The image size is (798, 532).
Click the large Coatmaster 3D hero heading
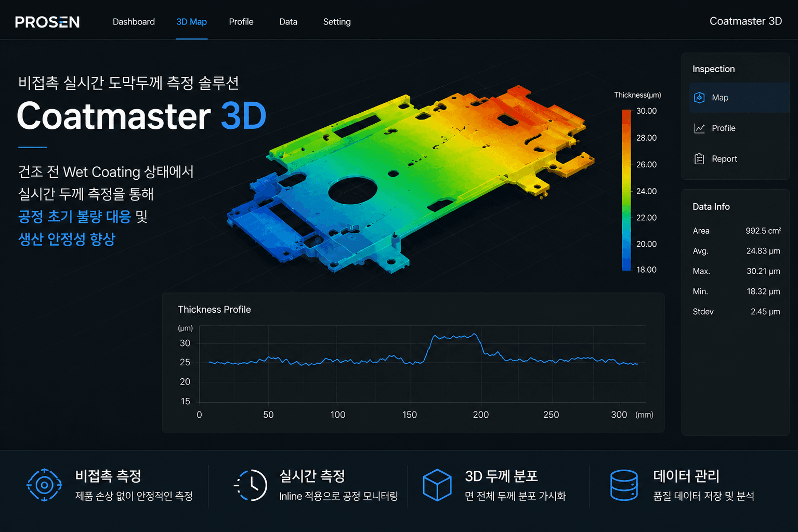(x=141, y=116)
